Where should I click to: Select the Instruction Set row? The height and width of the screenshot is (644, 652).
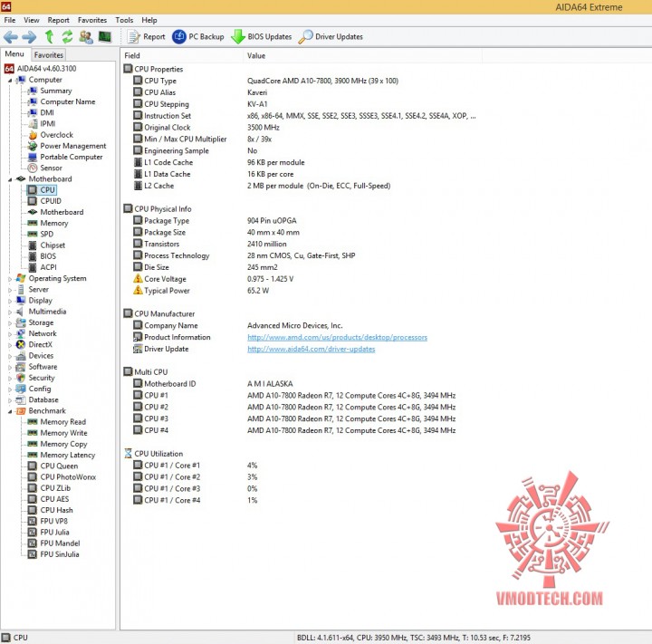[x=305, y=116]
